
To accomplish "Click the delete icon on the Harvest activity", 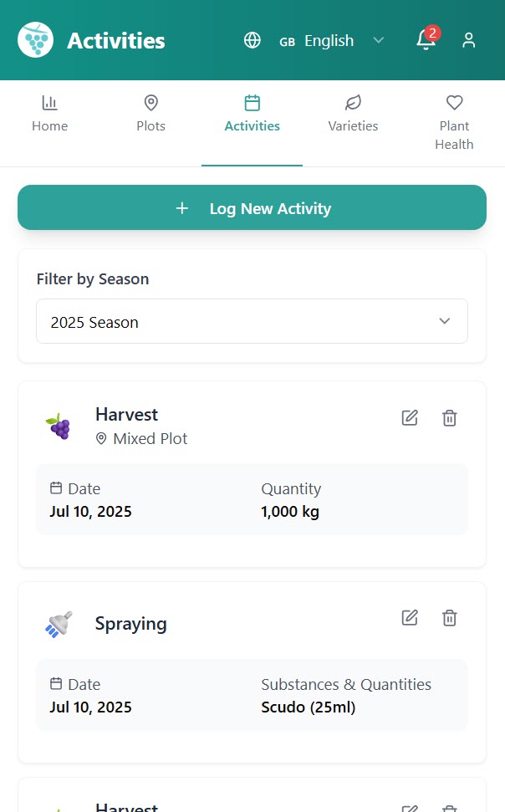I will pos(449,417).
